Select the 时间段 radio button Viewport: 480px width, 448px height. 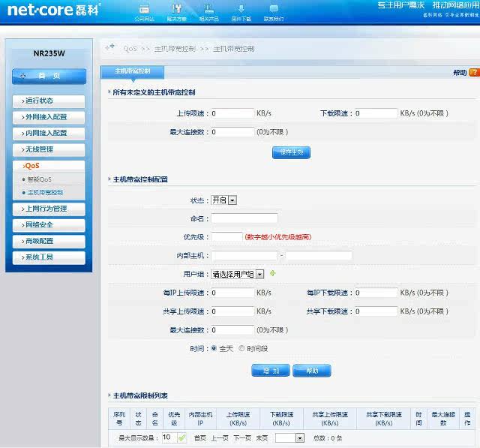(x=241, y=348)
